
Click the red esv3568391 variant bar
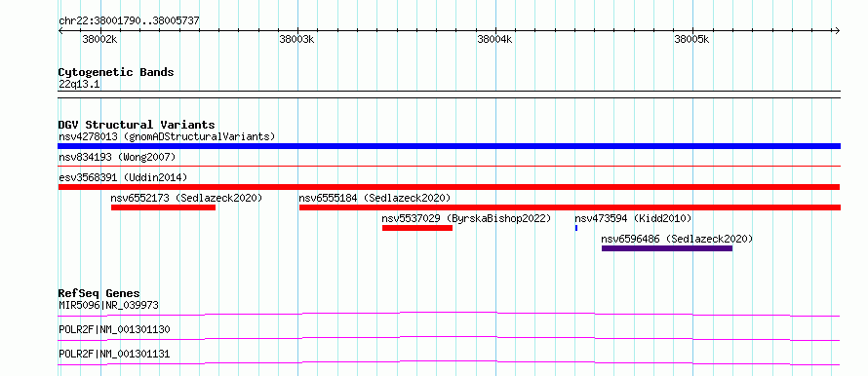(x=450, y=187)
